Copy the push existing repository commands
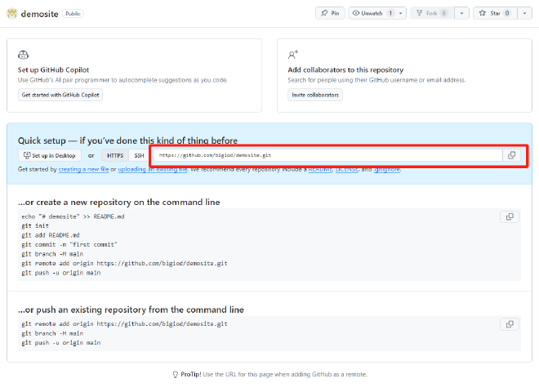 (x=510, y=324)
